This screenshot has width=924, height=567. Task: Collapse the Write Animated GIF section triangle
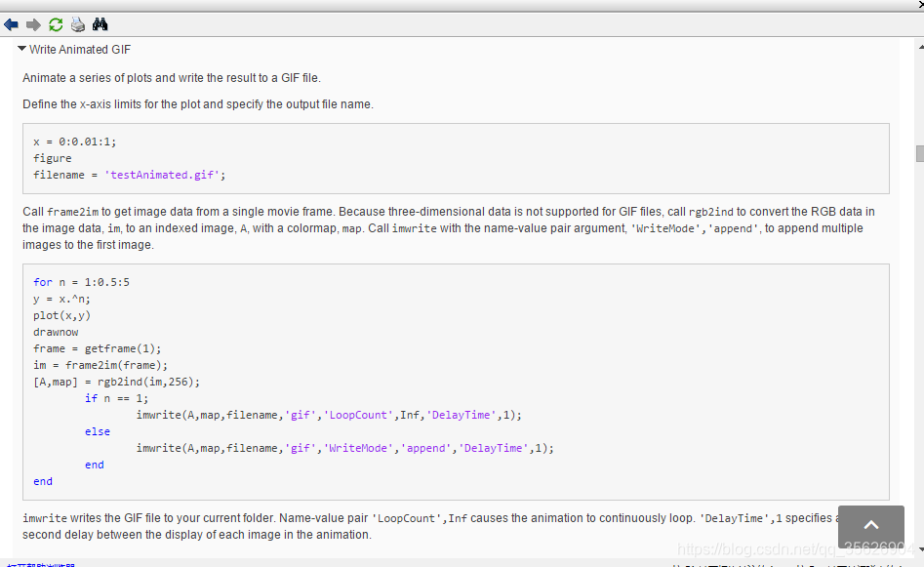21,49
